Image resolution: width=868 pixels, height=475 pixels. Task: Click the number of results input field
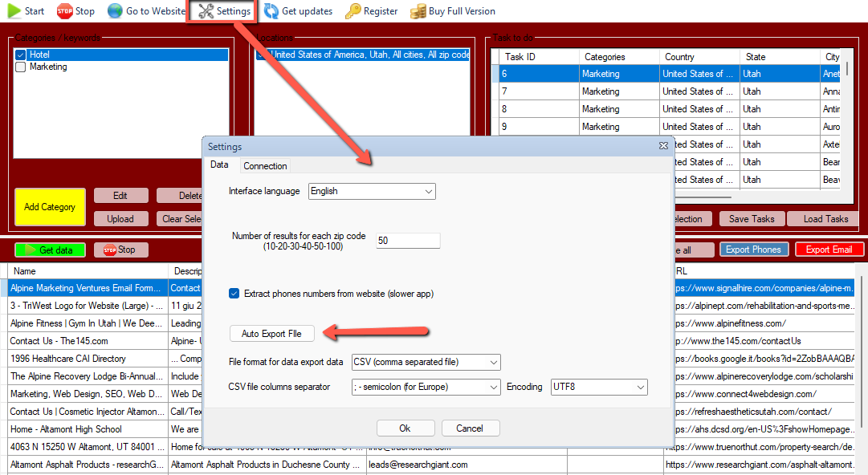click(x=408, y=241)
